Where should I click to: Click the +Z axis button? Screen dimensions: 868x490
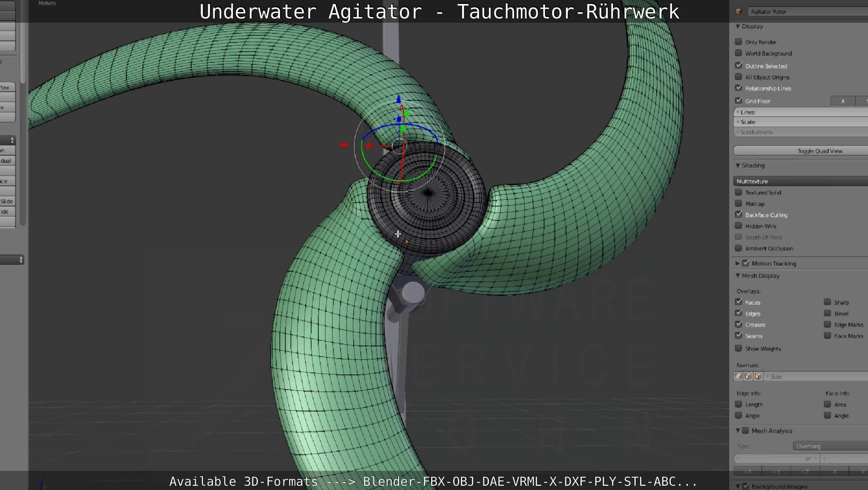click(x=805, y=472)
